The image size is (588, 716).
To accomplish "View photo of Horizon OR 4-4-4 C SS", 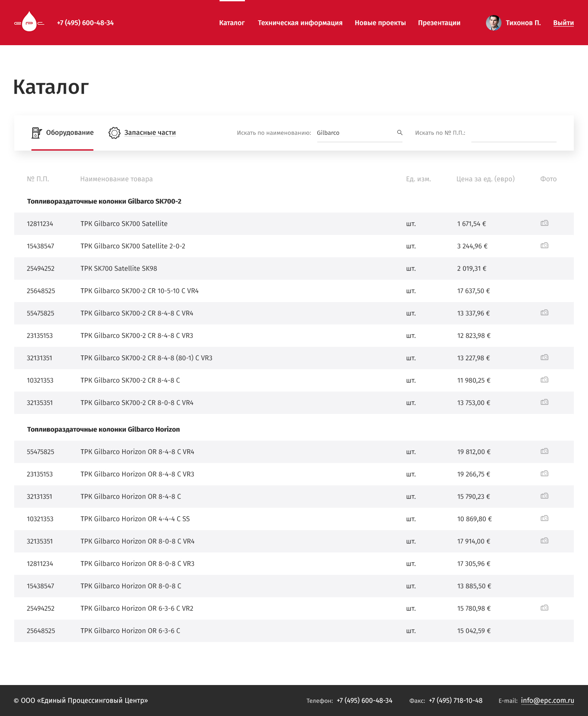I will tap(545, 518).
